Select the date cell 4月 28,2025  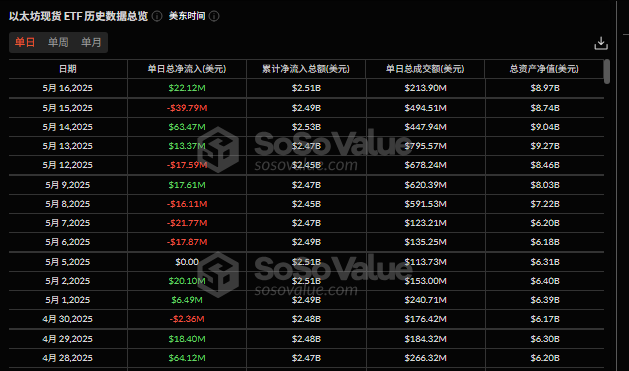pyautogui.click(x=67, y=358)
